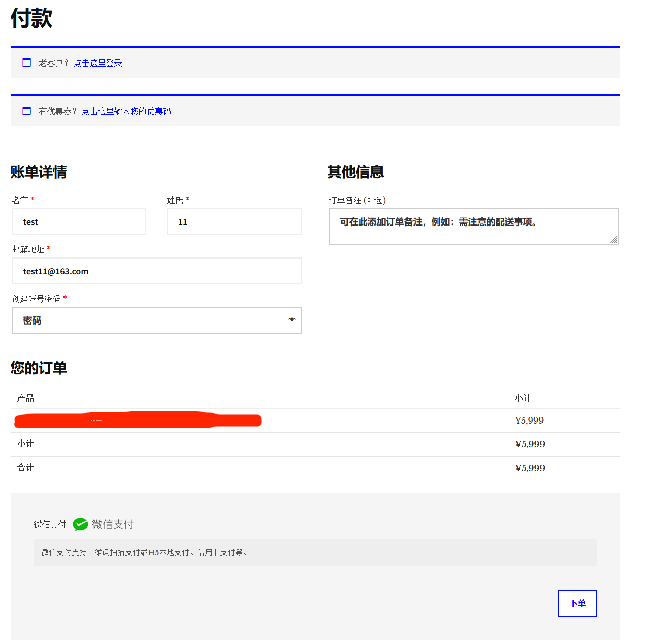
Task: Click the 创建帐号密码 password field
Action: tap(157, 320)
